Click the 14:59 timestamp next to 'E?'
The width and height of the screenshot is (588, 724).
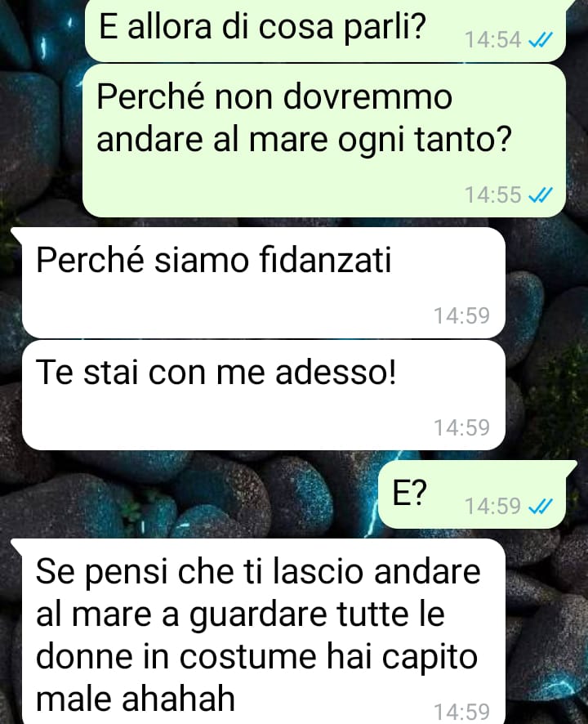coord(492,506)
